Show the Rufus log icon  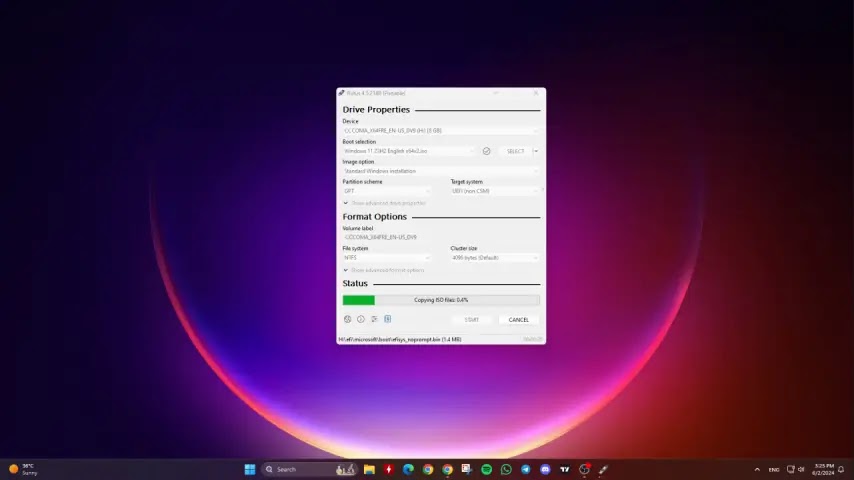coord(388,319)
